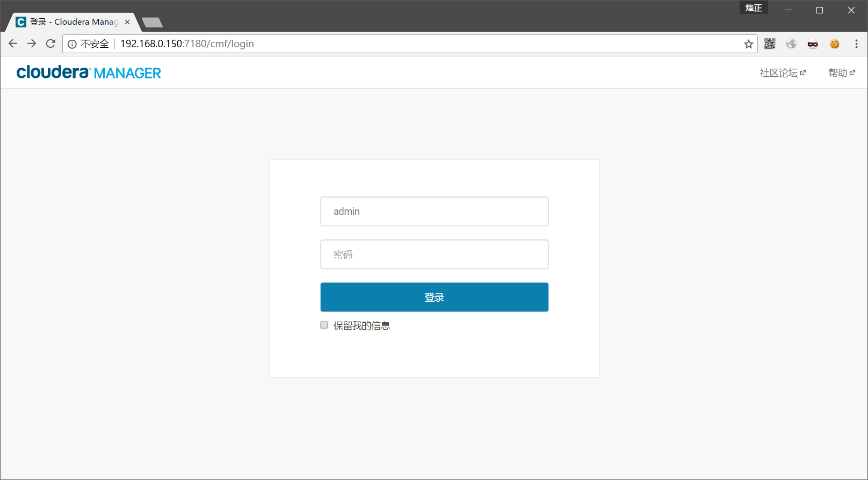
Task: Go back using the browser back arrow
Action: point(13,43)
